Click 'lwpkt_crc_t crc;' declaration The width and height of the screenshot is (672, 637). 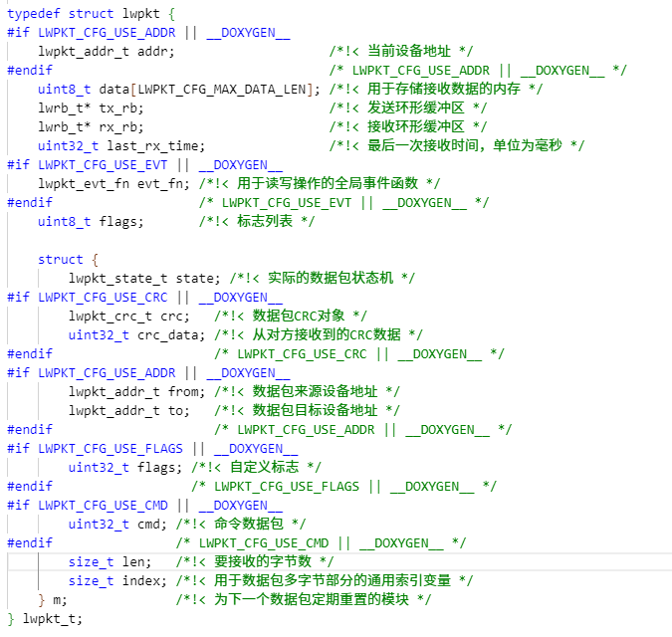click(128, 317)
